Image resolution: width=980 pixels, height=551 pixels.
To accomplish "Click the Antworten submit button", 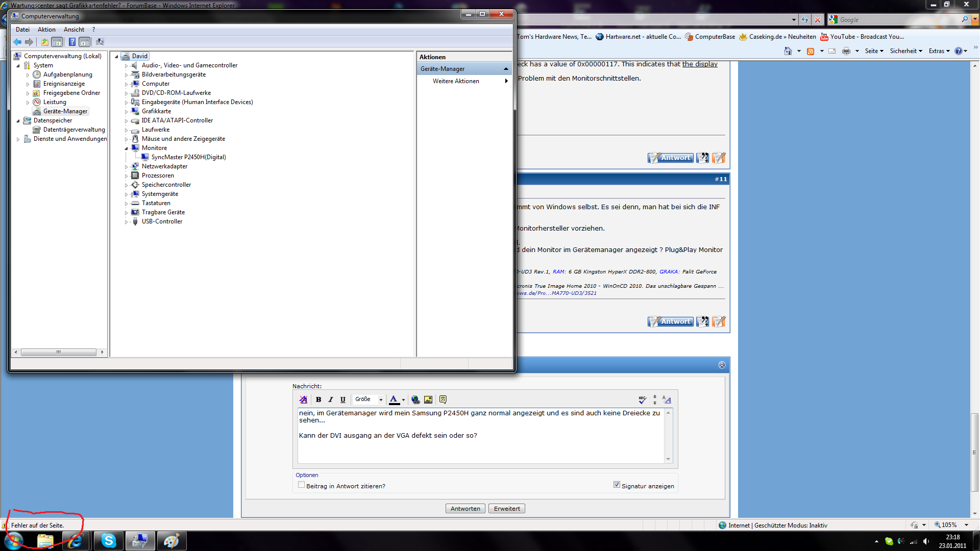I will (x=465, y=509).
